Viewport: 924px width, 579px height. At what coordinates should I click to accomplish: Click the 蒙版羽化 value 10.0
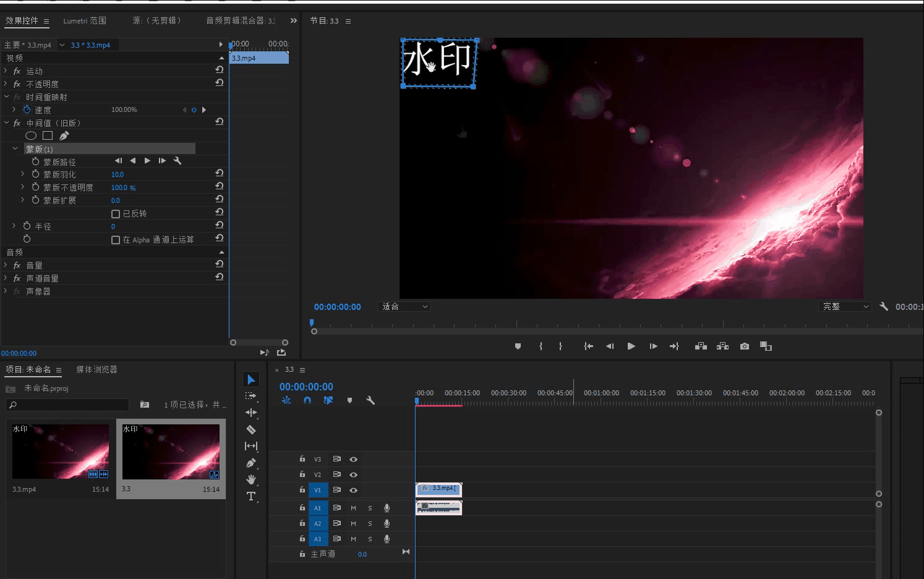(x=118, y=174)
